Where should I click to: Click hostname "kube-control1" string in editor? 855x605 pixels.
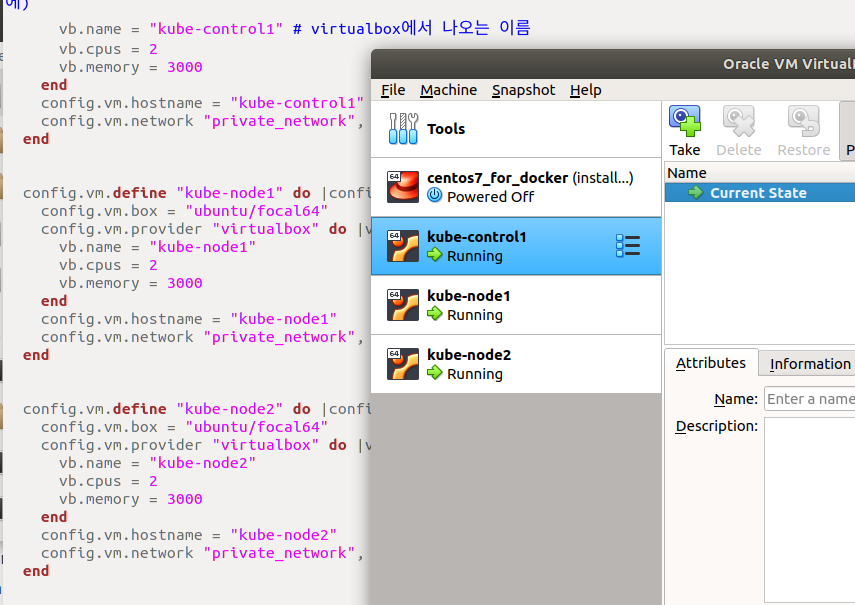(x=297, y=103)
